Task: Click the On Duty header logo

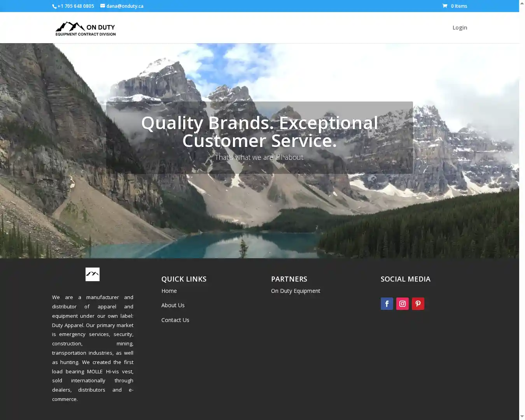Action: [x=86, y=28]
